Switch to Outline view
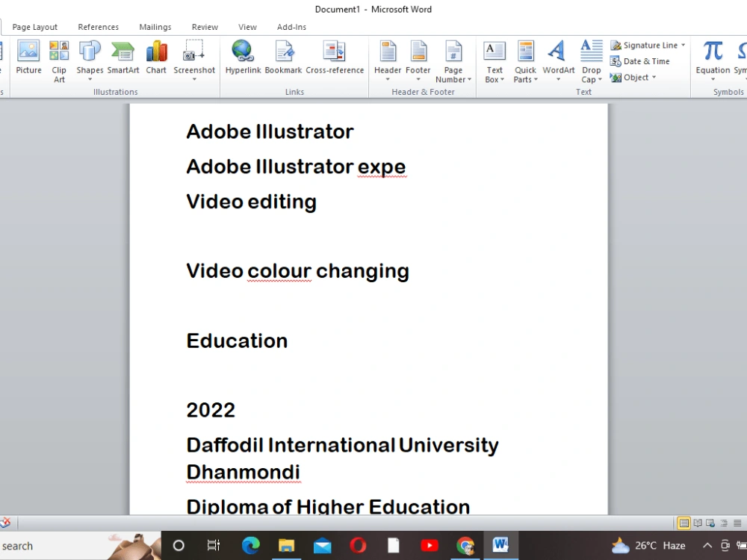Viewport: 747px width, 560px height. tap(724, 523)
